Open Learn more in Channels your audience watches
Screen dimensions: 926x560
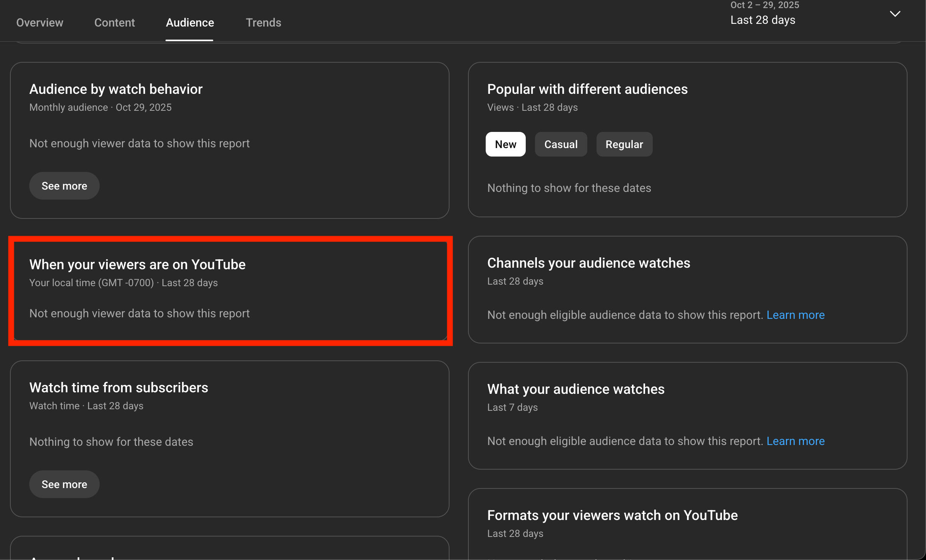[795, 315]
